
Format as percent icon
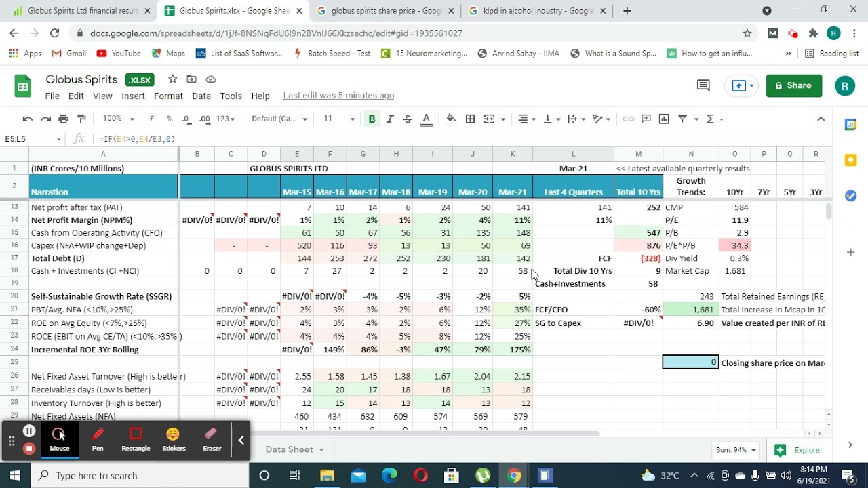(x=170, y=119)
